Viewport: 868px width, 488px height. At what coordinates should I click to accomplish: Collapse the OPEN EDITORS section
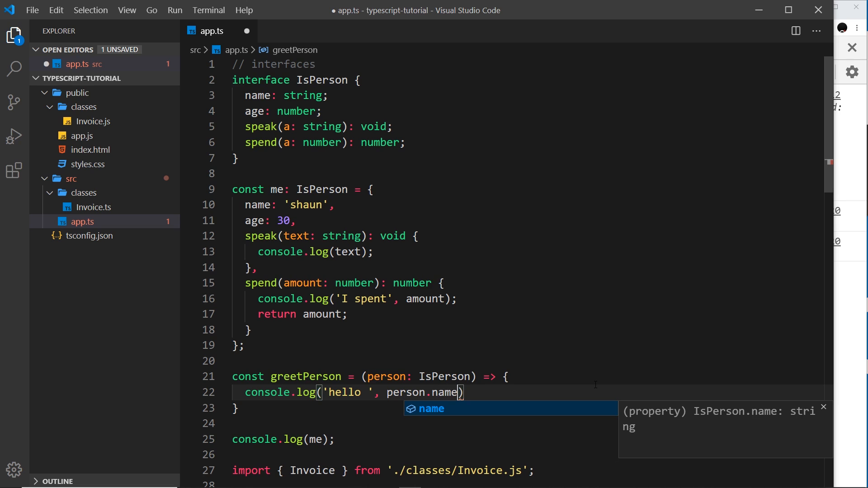[x=36, y=50]
